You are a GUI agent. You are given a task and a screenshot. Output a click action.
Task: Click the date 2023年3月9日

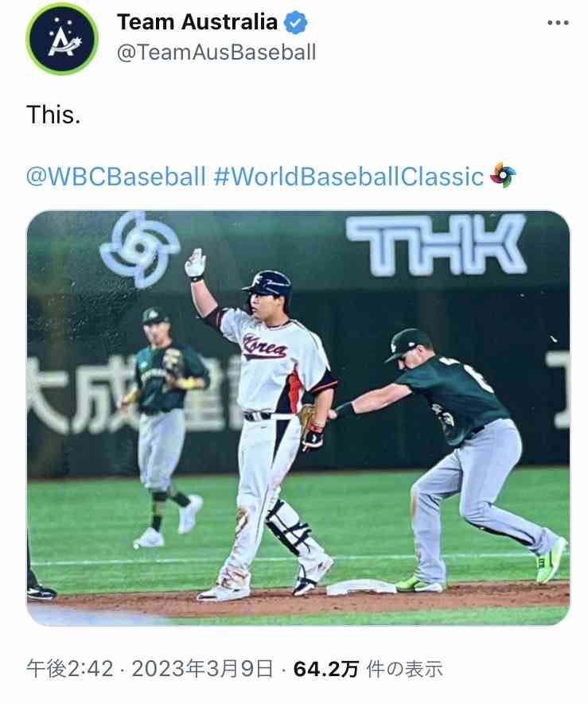[x=203, y=670]
